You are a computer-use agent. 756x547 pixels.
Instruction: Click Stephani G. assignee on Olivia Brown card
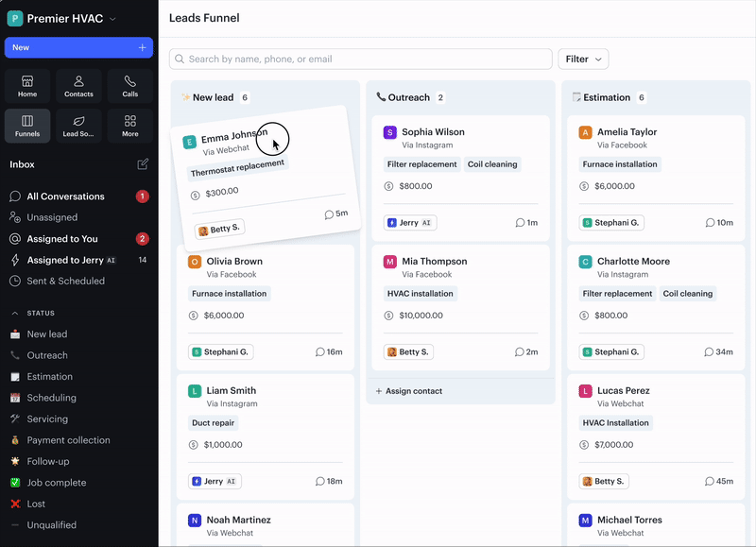[x=220, y=351]
